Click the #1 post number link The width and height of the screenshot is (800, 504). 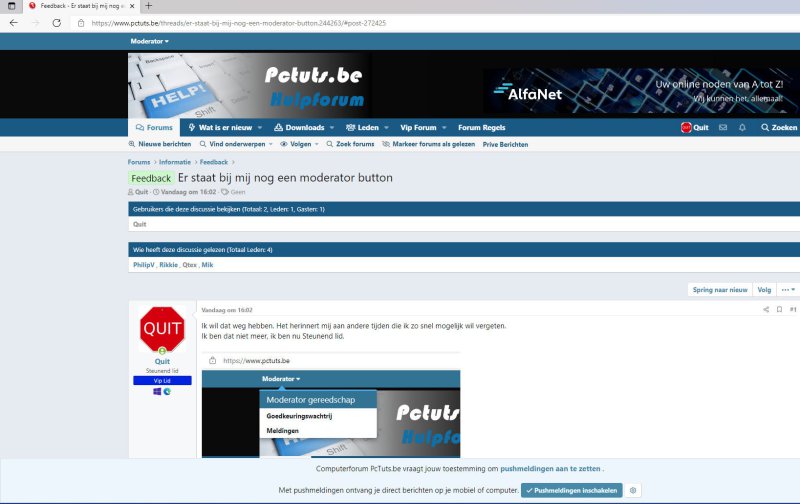click(793, 310)
